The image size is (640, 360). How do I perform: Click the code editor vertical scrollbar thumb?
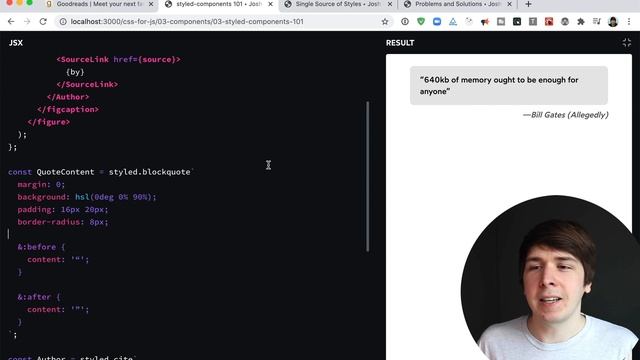point(367,176)
